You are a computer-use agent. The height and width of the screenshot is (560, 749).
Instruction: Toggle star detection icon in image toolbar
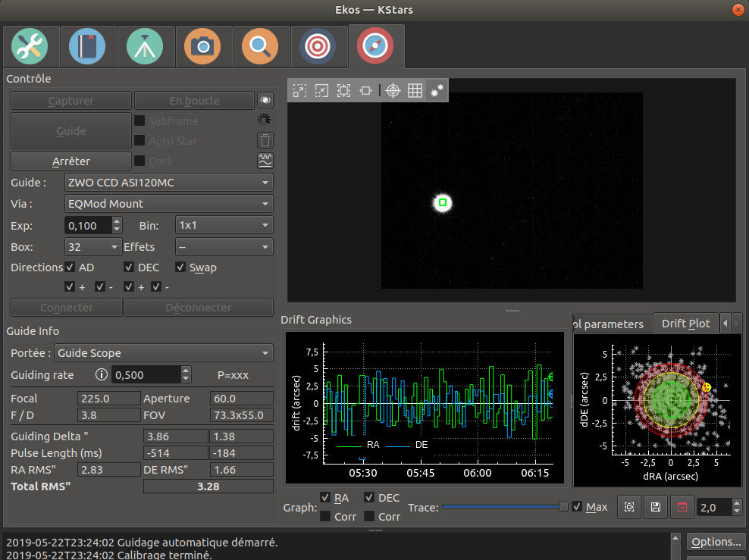[x=437, y=90]
